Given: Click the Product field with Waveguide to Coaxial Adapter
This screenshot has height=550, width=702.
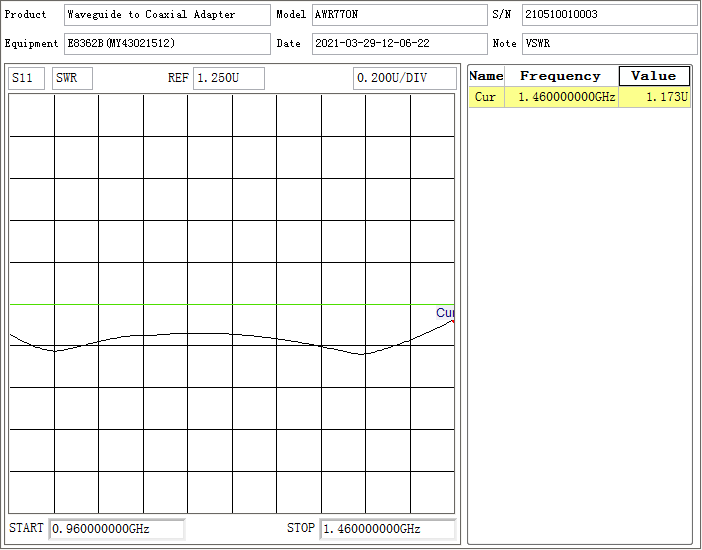Looking at the screenshot, I should click(x=166, y=15).
